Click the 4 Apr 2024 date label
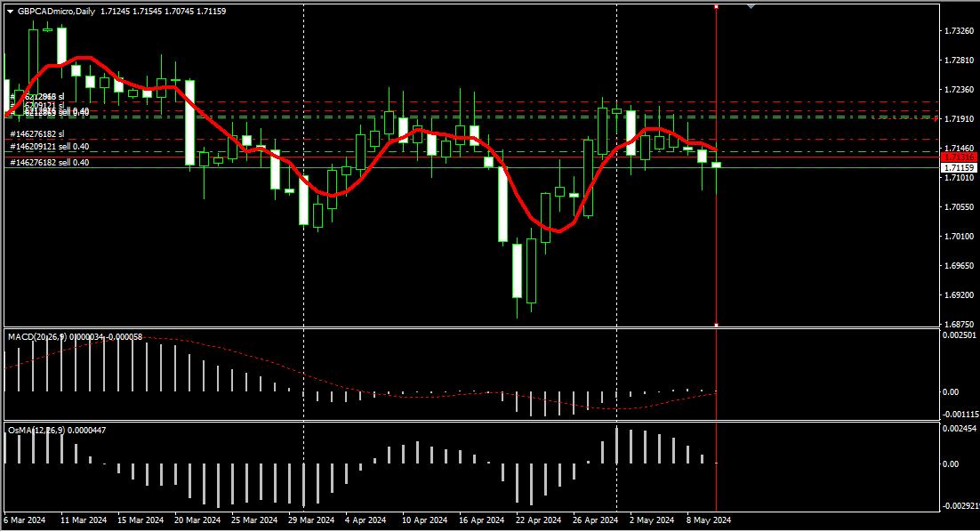980x532 pixels. (x=365, y=520)
